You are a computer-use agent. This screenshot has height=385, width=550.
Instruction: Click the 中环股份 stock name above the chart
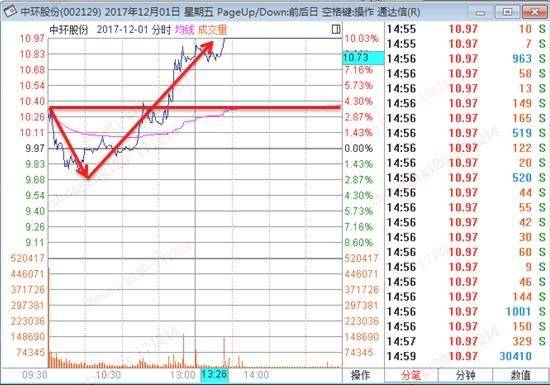click(x=68, y=30)
